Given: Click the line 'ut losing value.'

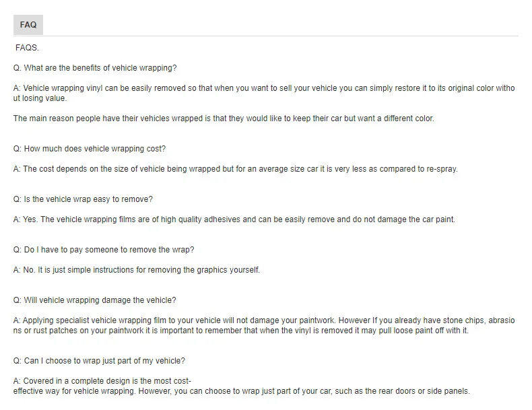Looking at the screenshot, I should (40, 98).
